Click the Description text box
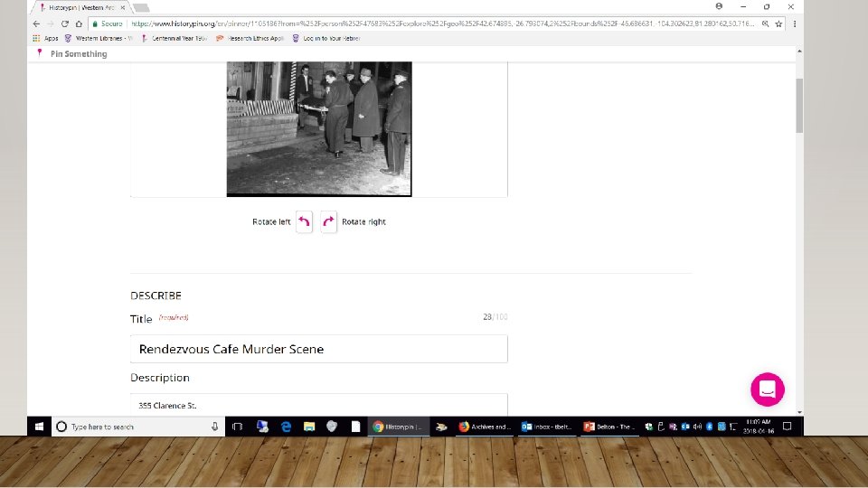 [319, 405]
